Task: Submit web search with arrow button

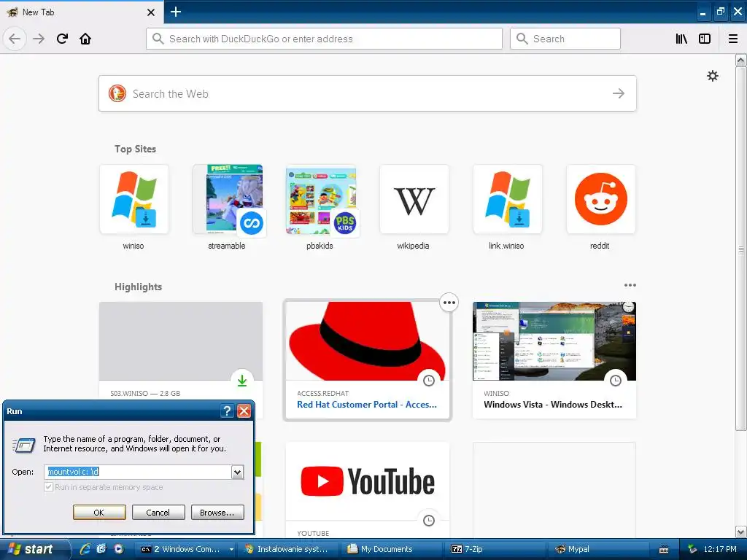Action: click(x=619, y=93)
